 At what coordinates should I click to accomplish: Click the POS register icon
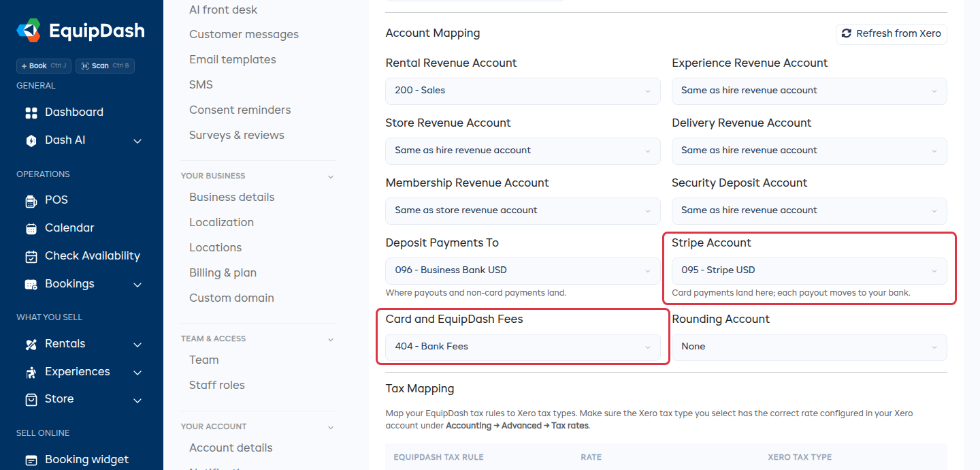coord(31,200)
